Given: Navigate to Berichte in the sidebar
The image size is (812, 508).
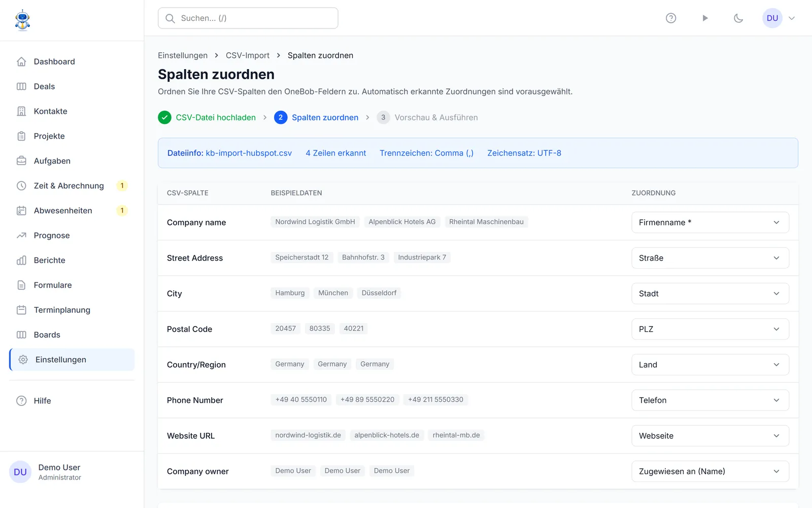Looking at the screenshot, I should pyautogui.click(x=72, y=261).
